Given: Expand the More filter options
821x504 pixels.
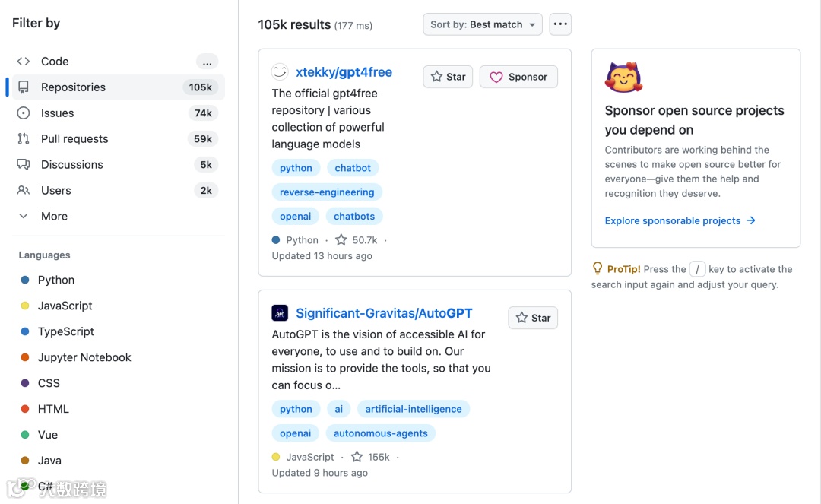Looking at the screenshot, I should [x=54, y=216].
